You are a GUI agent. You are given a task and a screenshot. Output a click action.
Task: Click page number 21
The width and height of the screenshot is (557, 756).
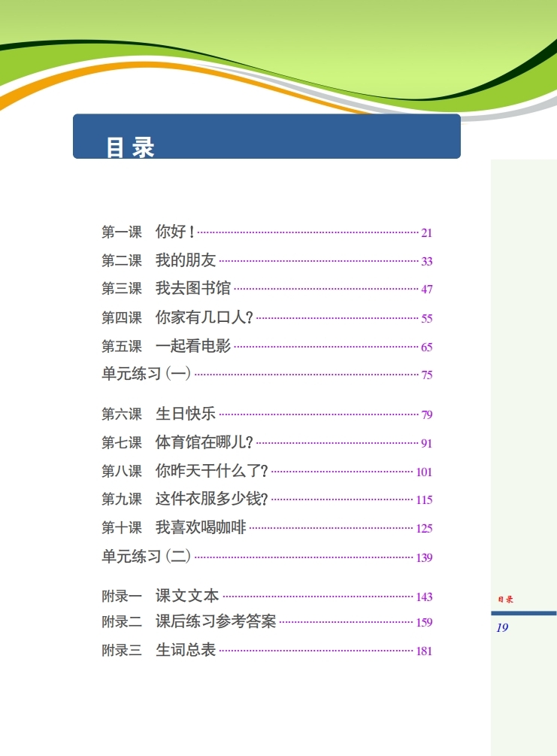coord(426,233)
